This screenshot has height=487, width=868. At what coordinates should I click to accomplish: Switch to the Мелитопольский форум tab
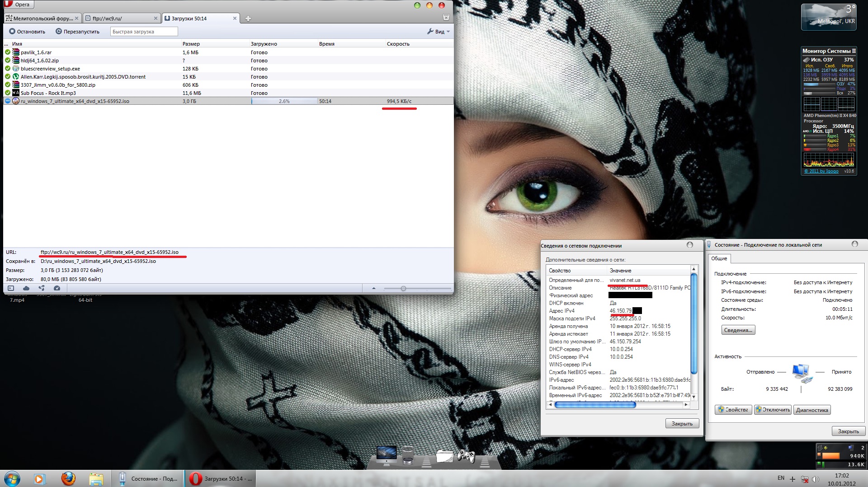(41, 19)
